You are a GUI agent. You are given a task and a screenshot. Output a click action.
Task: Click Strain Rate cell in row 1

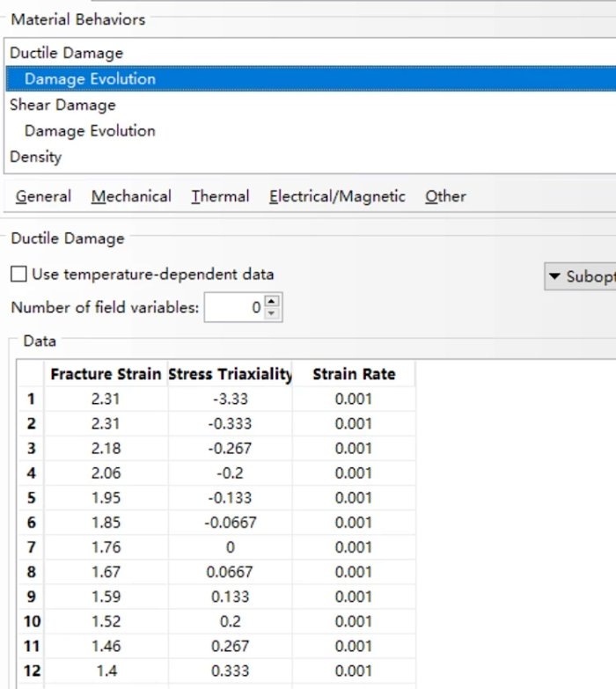[354, 399]
